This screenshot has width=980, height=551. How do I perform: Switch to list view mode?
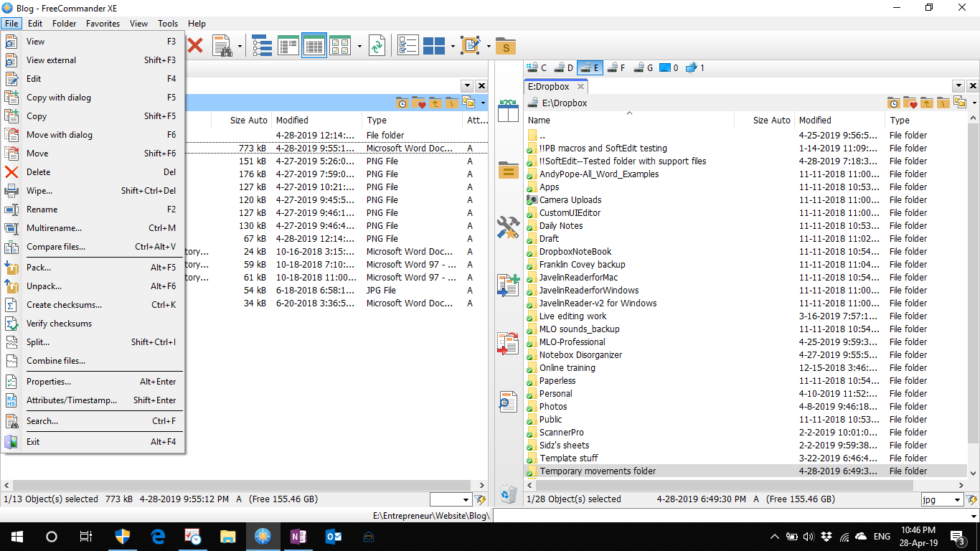288,46
